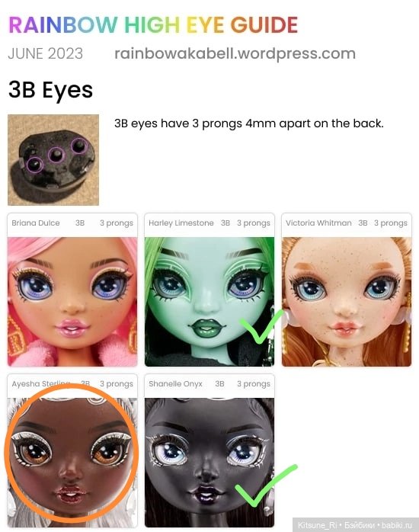Screen dimensions: 419x532
Task: Click the Rainbow High Eye Guide title
Action: [153, 24]
